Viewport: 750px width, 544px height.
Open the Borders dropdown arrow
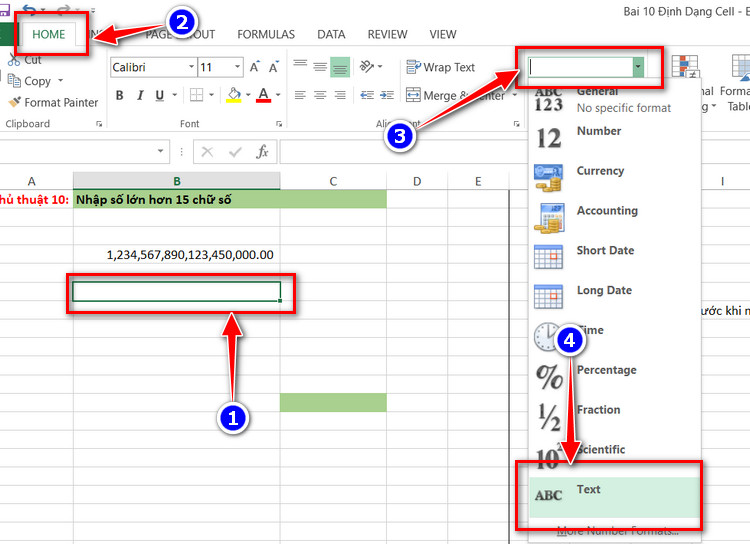[x=211, y=95]
